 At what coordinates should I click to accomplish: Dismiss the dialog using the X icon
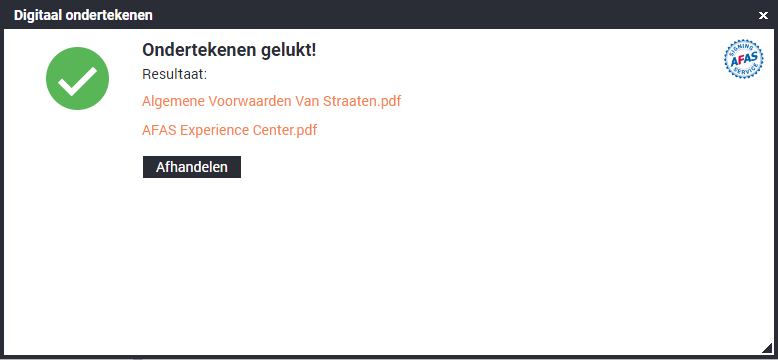(x=763, y=16)
